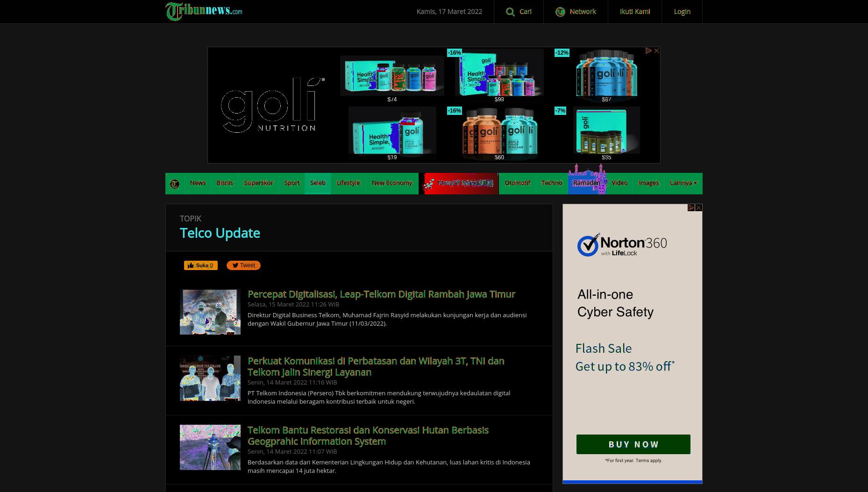
Task: Close the Goli Nutrition banner ad
Action: pyautogui.click(x=656, y=50)
